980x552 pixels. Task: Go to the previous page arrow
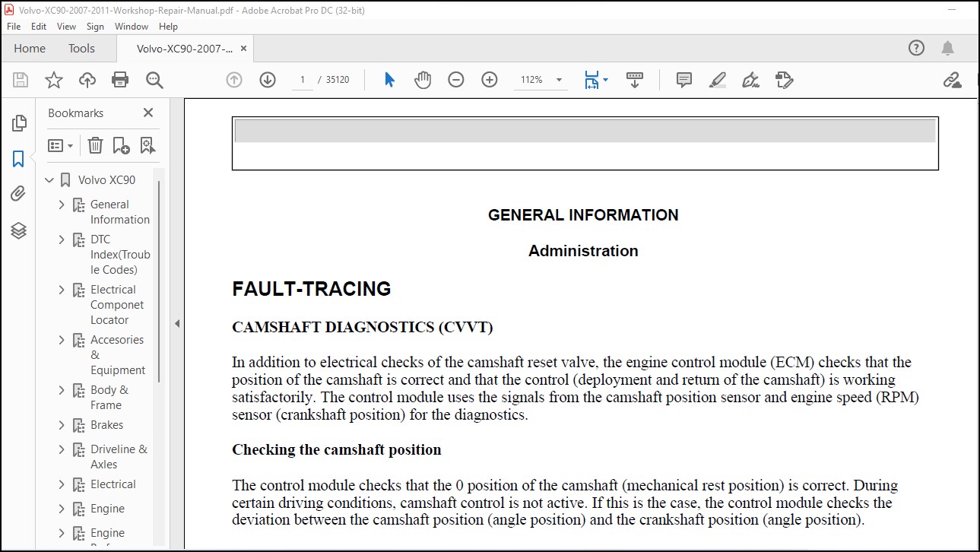pos(234,80)
